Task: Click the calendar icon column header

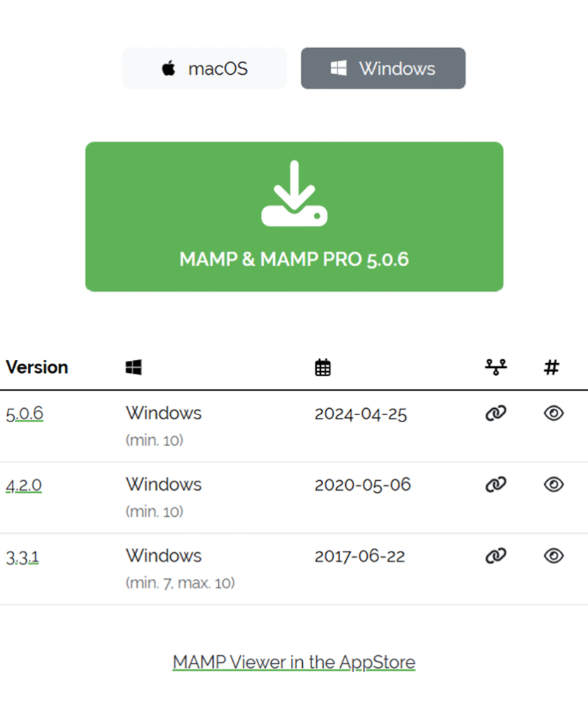Action: click(323, 367)
